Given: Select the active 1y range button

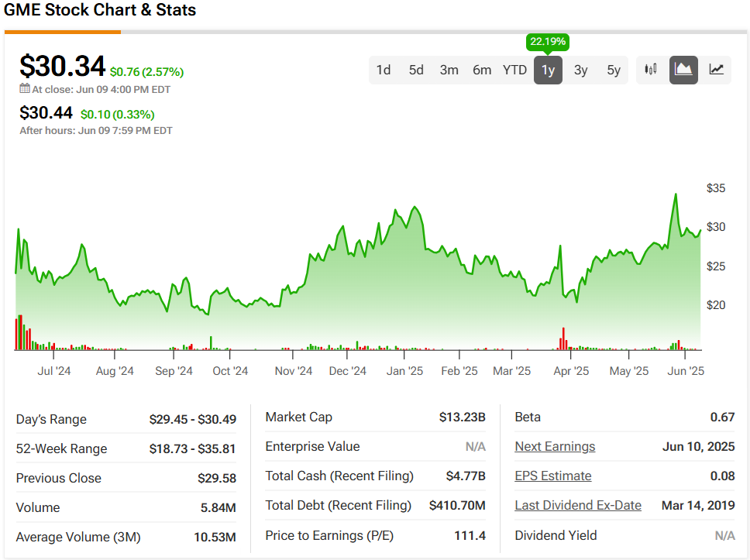Looking at the screenshot, I should (548, 70).
